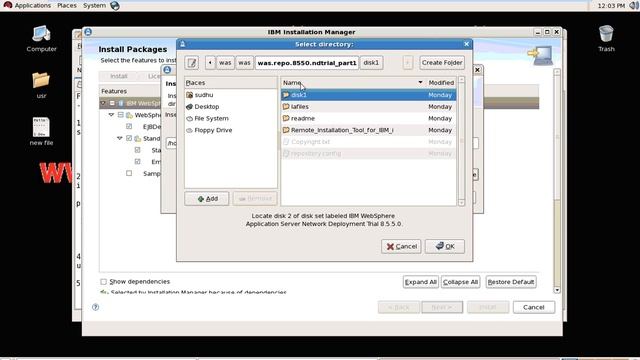Open the Places menu
The width and height of the screenshot is (640, 360).
[67, 6]
